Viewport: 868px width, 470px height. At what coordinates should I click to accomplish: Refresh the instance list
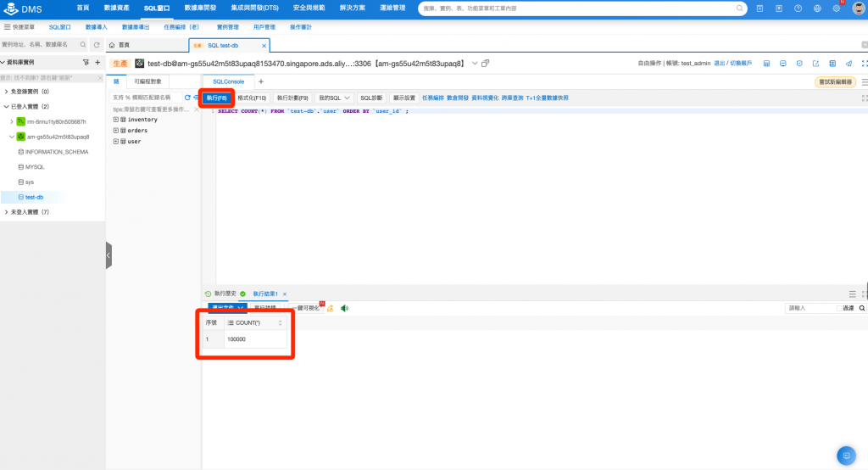(97, 44)
